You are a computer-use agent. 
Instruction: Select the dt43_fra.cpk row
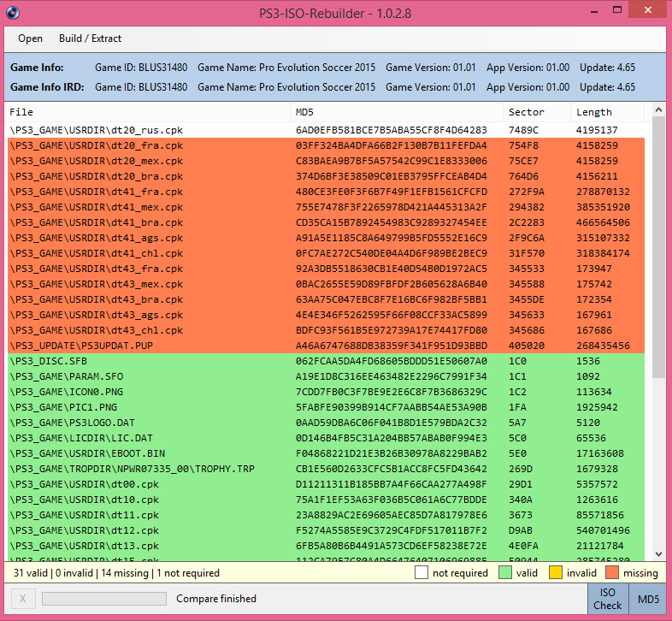[x=326, y=269]
